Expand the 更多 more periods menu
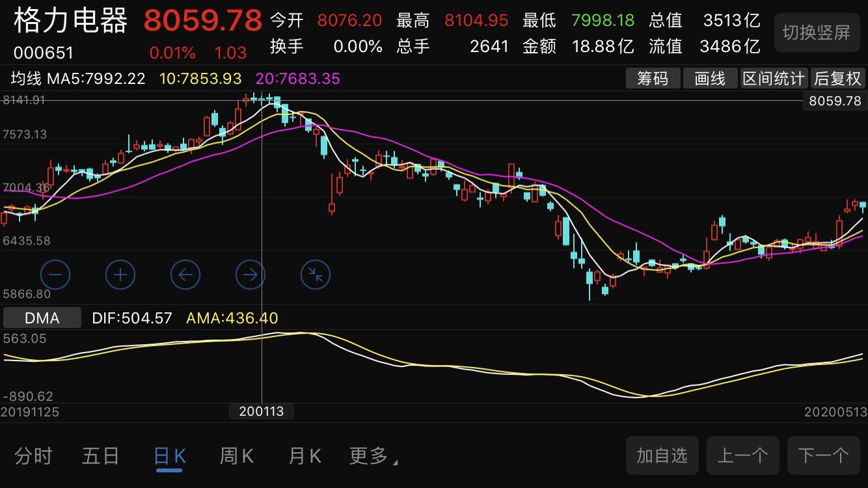The height and width of the screenshot is (488, 868). pos(373,456)
